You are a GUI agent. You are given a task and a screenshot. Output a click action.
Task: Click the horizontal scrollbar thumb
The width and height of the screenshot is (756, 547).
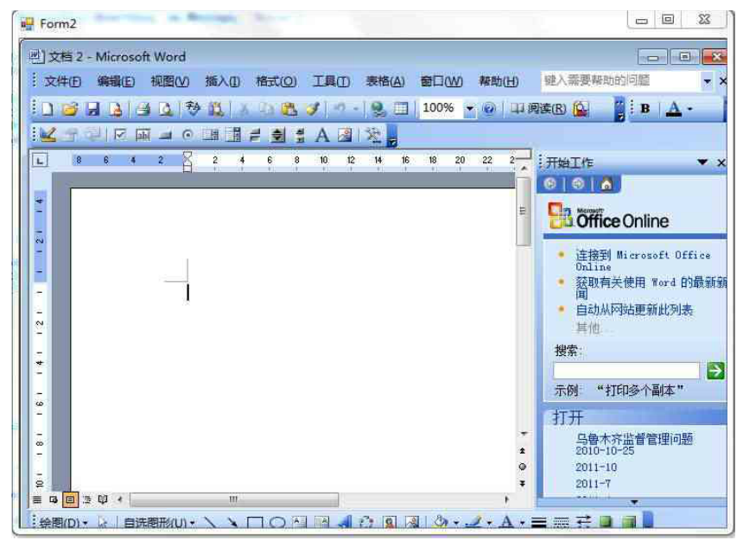[234, 499]
